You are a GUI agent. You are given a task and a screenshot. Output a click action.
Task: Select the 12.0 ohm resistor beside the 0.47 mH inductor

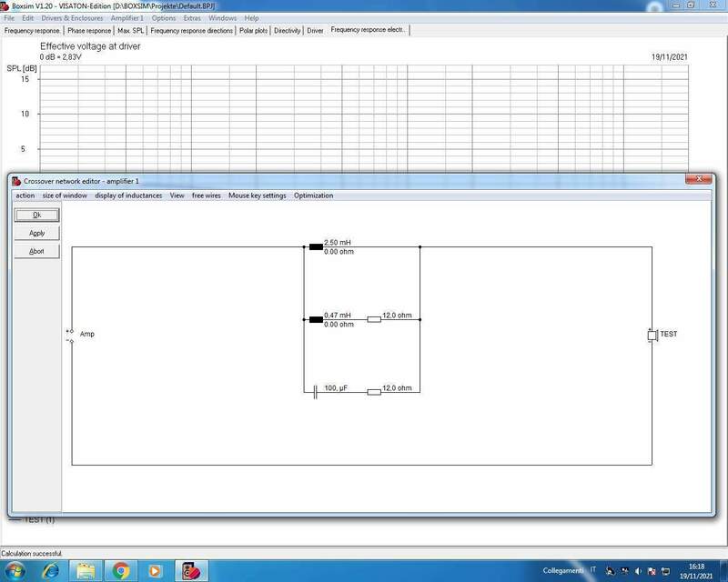pos(373,319)
